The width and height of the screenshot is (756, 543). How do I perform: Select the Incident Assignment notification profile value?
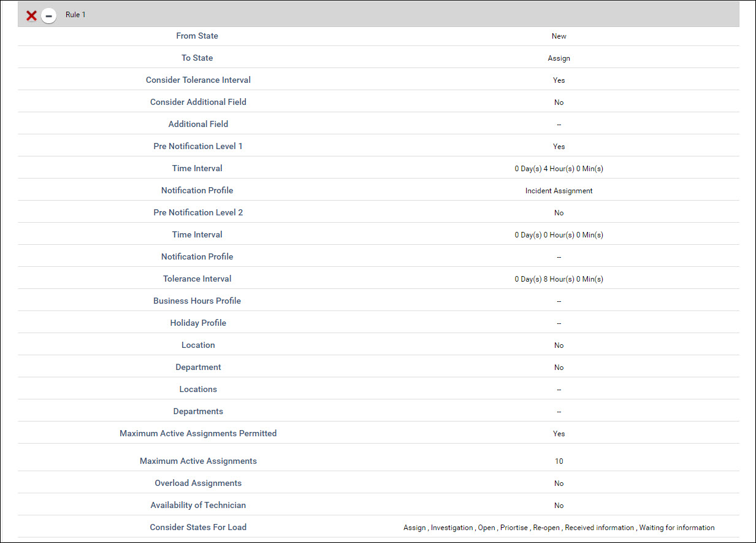click(559, 191)
